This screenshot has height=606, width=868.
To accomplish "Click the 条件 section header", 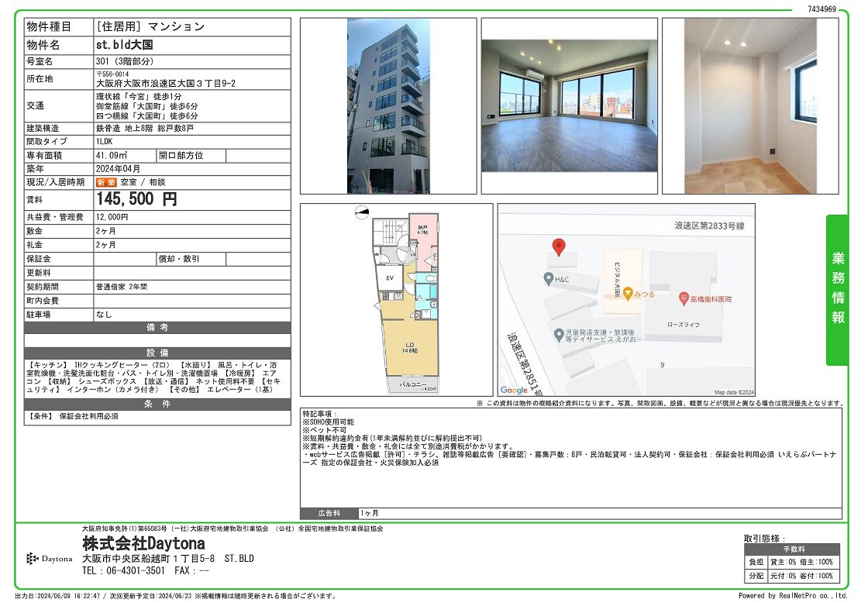I will [157, 404].
